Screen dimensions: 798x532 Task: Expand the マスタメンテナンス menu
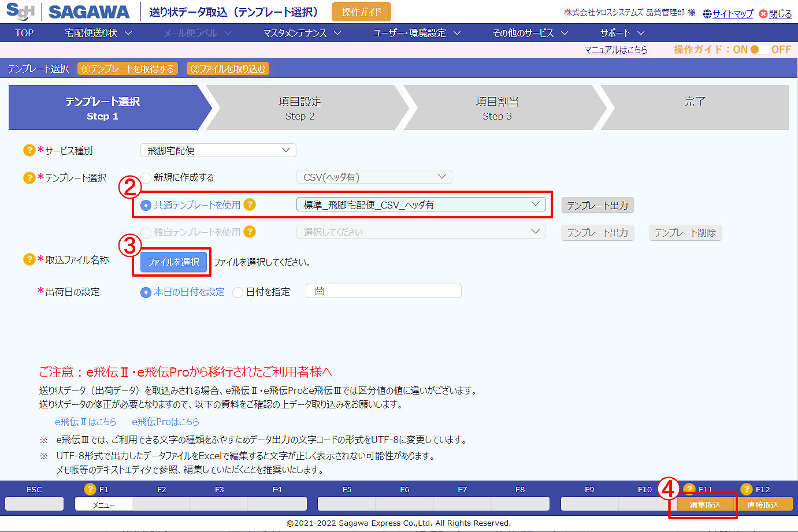tap(302, 33)
